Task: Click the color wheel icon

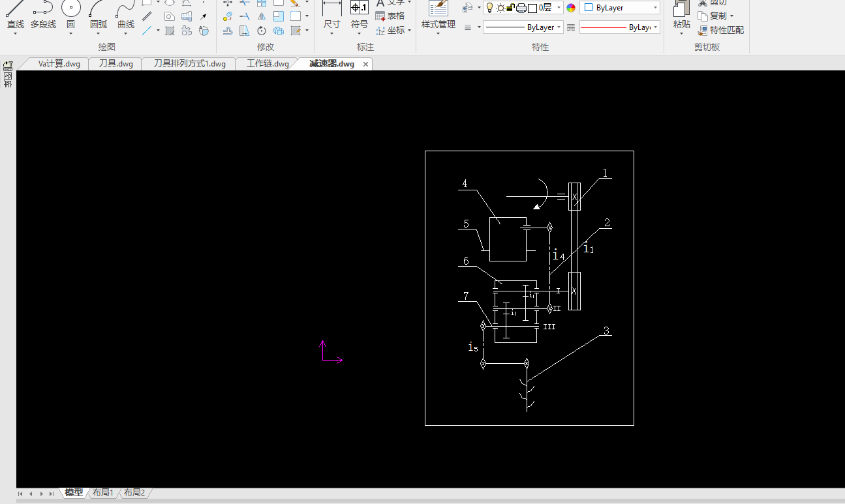Action: (571, 8)
